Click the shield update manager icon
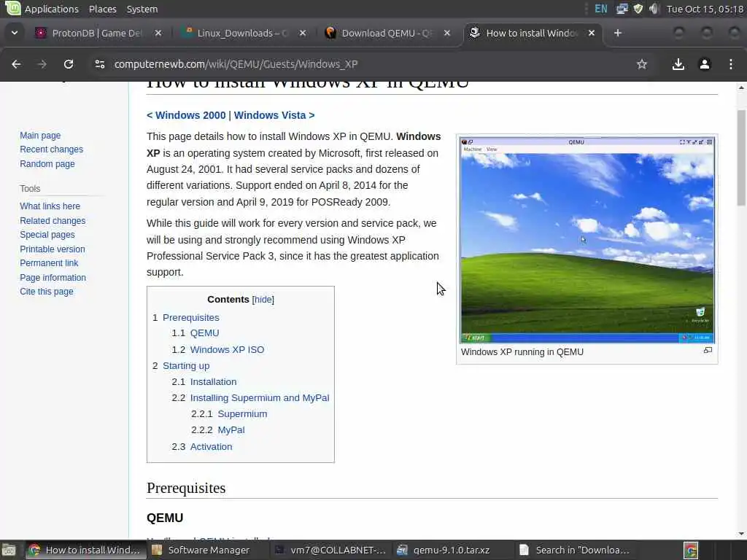747x560 pixels. click(638, 9)
